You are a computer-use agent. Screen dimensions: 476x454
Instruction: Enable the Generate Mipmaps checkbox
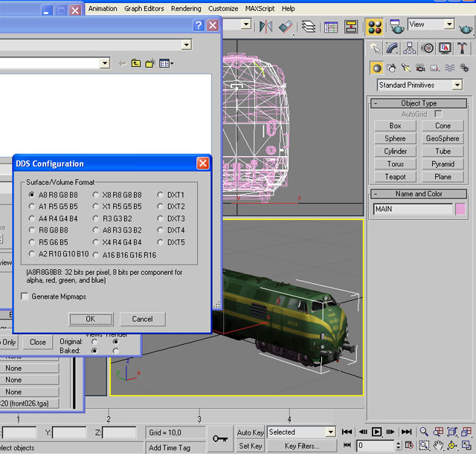(25, 296)
